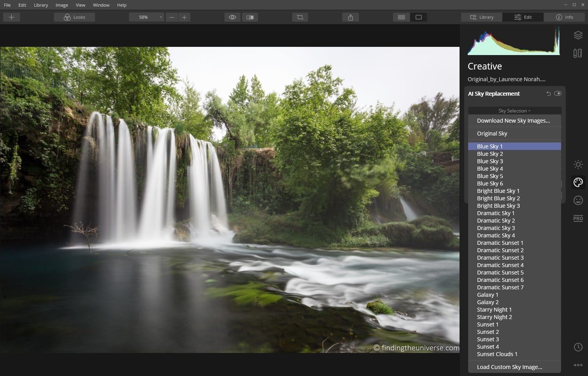The width and height of the screenshot is (588, 376).
Task: Select the Essentials sun icon
Action: pos(578,164)
